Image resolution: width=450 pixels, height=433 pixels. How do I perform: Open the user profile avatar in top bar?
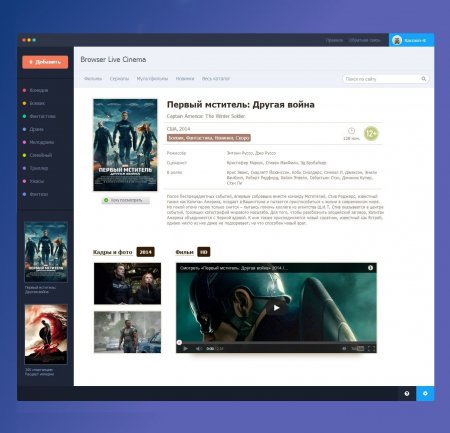[x=397, y=40]
